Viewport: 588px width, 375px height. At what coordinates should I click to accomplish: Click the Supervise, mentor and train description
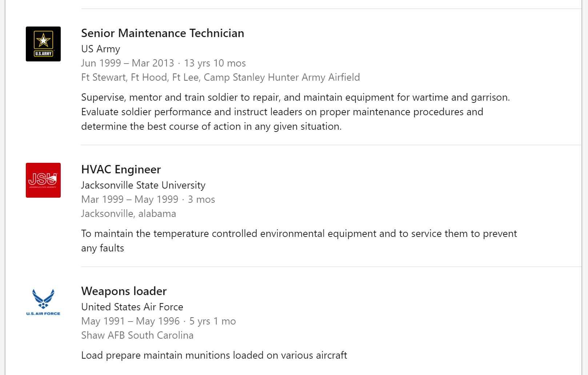coord(295,97)
